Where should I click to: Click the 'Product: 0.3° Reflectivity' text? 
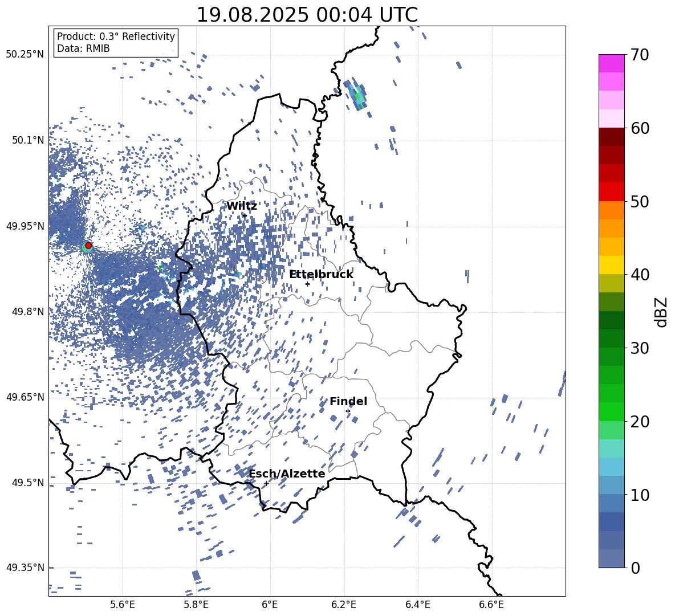(116, 36)
